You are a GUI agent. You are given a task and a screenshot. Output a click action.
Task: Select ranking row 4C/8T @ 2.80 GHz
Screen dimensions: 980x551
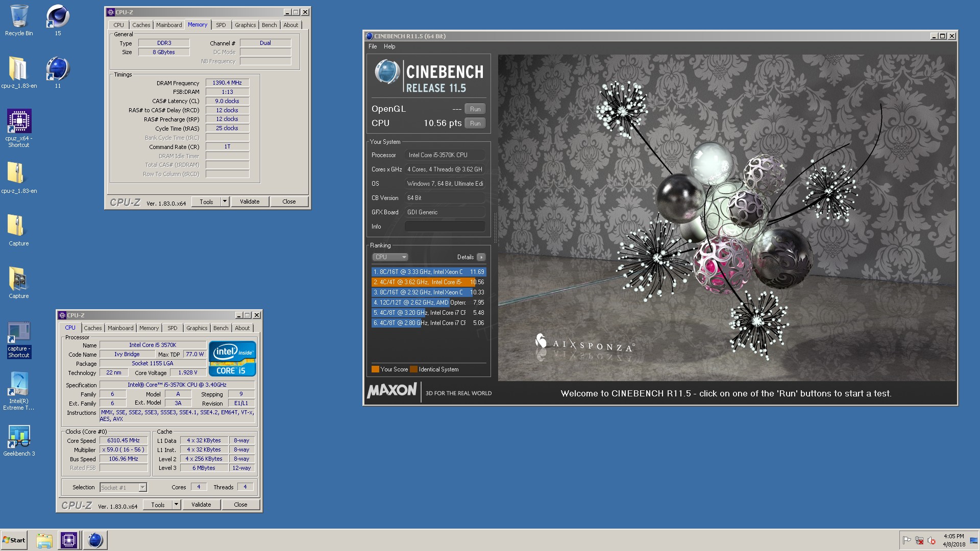[429, 323]
